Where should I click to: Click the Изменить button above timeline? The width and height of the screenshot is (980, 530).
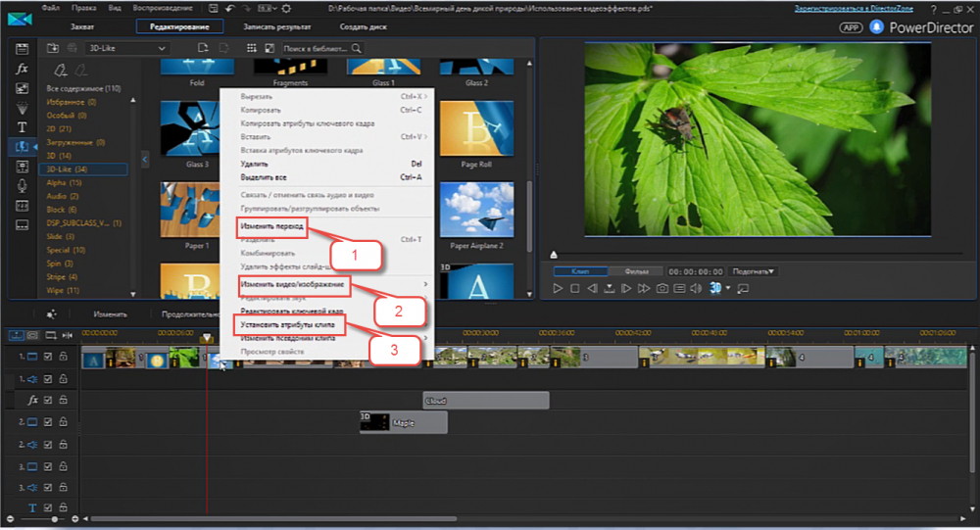point(110,314)
